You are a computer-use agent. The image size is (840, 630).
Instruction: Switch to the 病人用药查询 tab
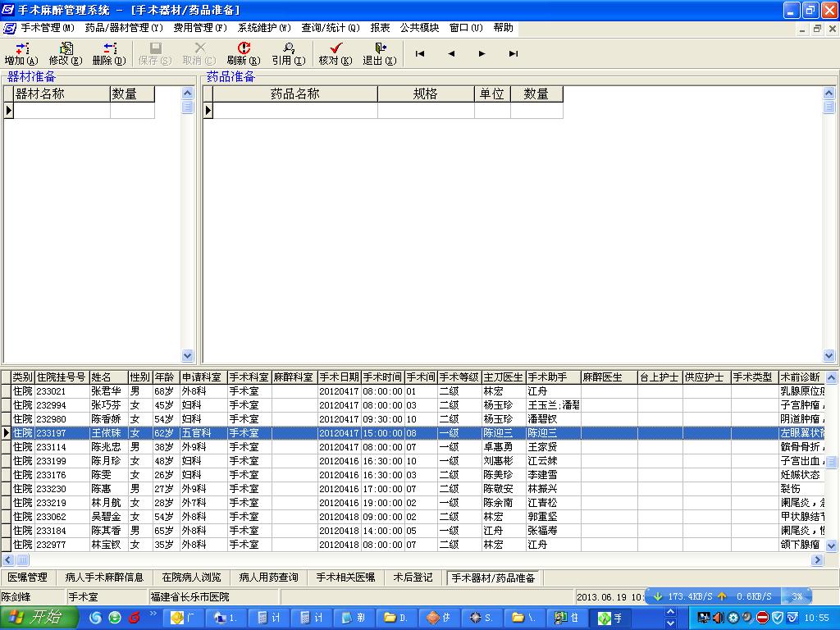(268, 577)
